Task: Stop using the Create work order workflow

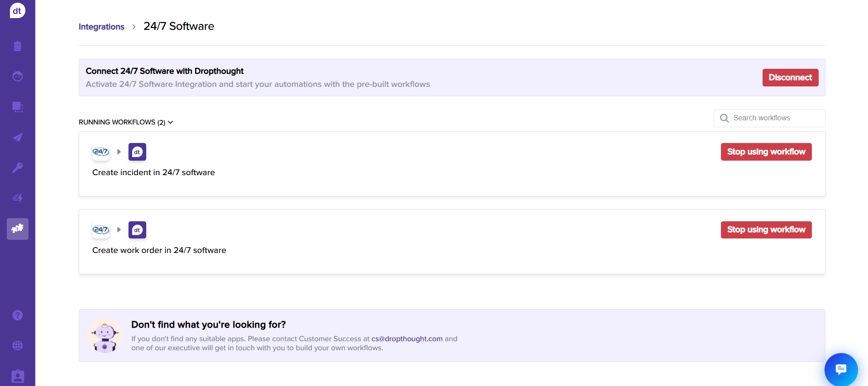Action: tap(766, 230)
